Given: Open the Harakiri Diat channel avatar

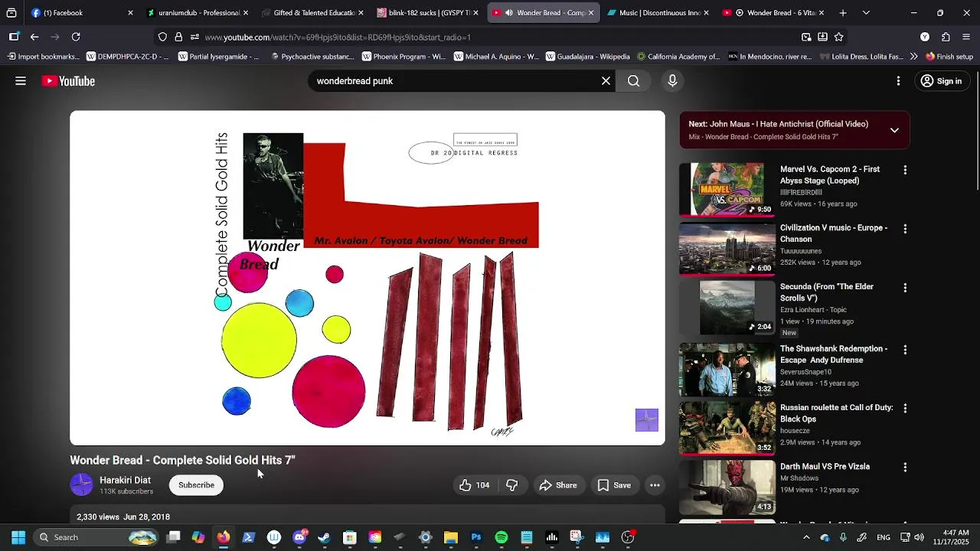Looking at the screenshot, I should [x=82, y=485].
